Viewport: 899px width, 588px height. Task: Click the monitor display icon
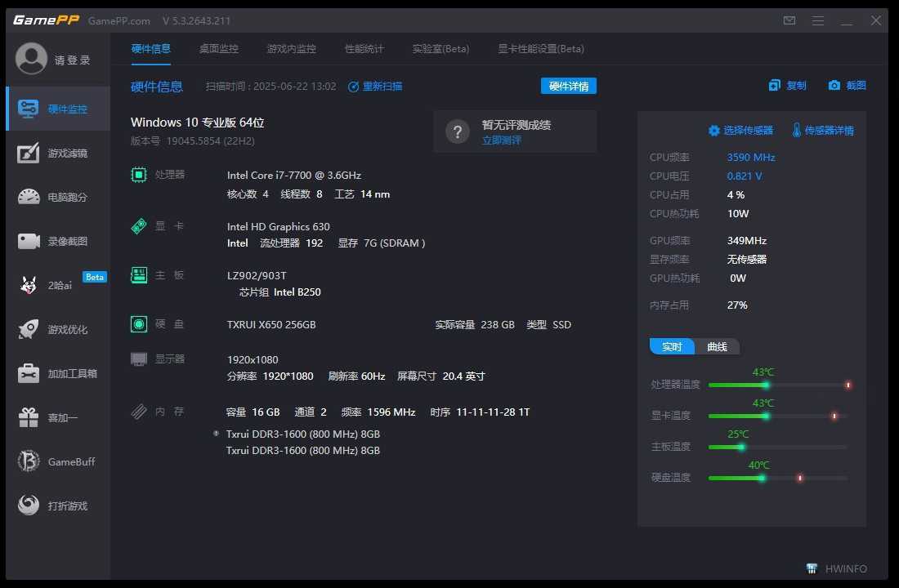tap(139, 359)
